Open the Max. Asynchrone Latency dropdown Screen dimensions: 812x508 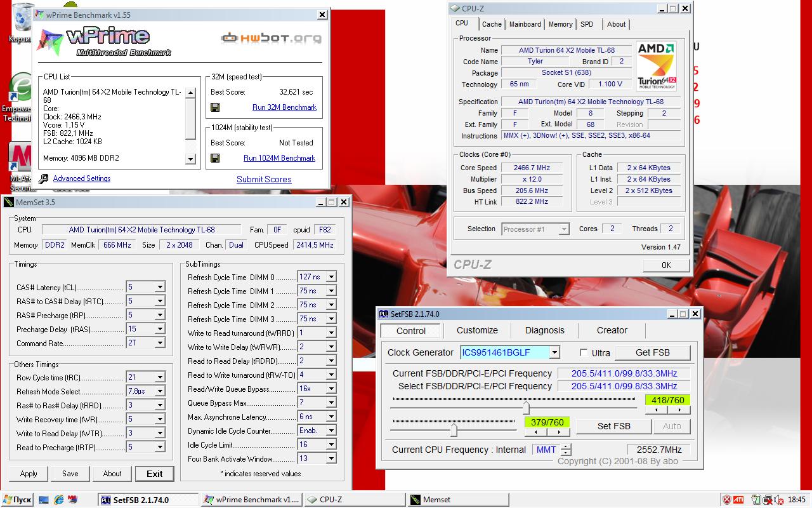pos(331,417)
